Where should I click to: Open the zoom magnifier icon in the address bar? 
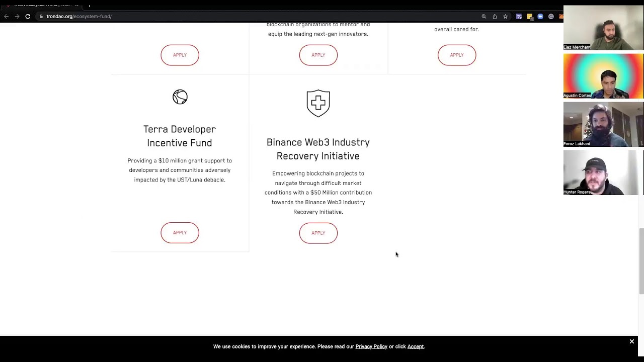484,17
